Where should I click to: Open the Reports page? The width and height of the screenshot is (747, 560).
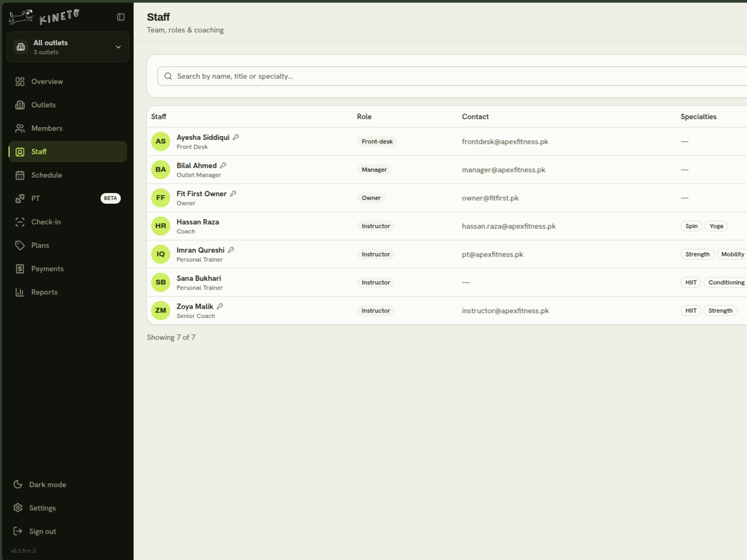[68, 292]
